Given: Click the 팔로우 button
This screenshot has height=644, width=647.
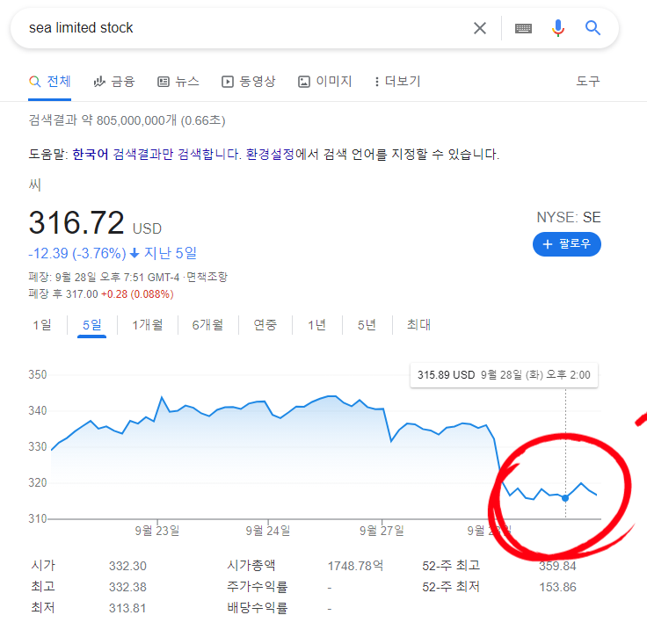Looking at the screenshot, I should (x=566, y=244).
